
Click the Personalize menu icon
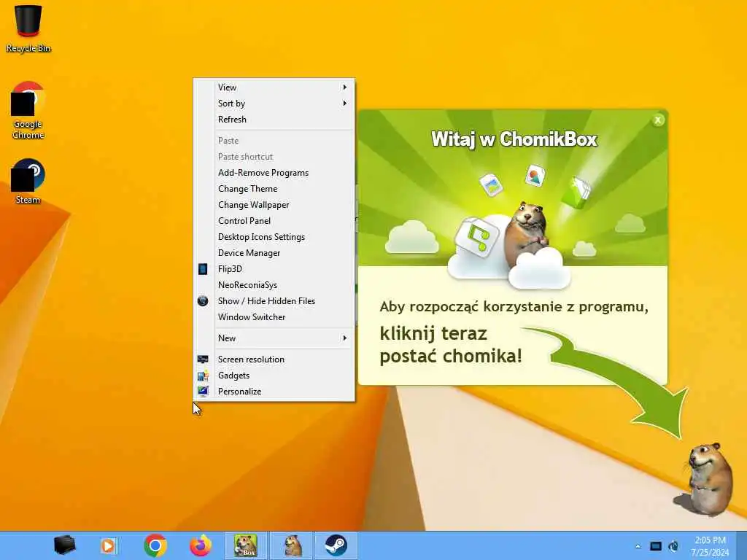pyautogui.click(x=203, y=392)
